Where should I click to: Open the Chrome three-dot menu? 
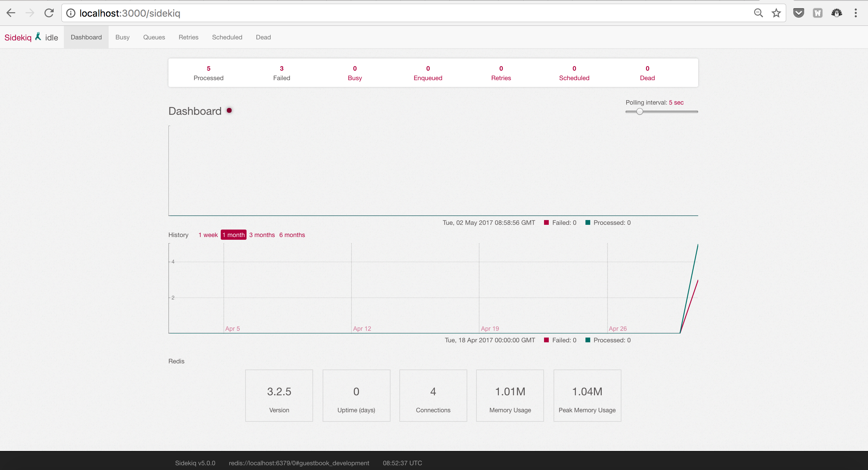(x=856, y=13)
